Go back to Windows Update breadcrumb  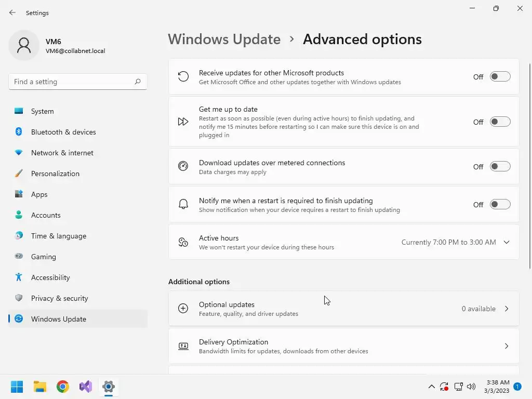click(224, 39)
